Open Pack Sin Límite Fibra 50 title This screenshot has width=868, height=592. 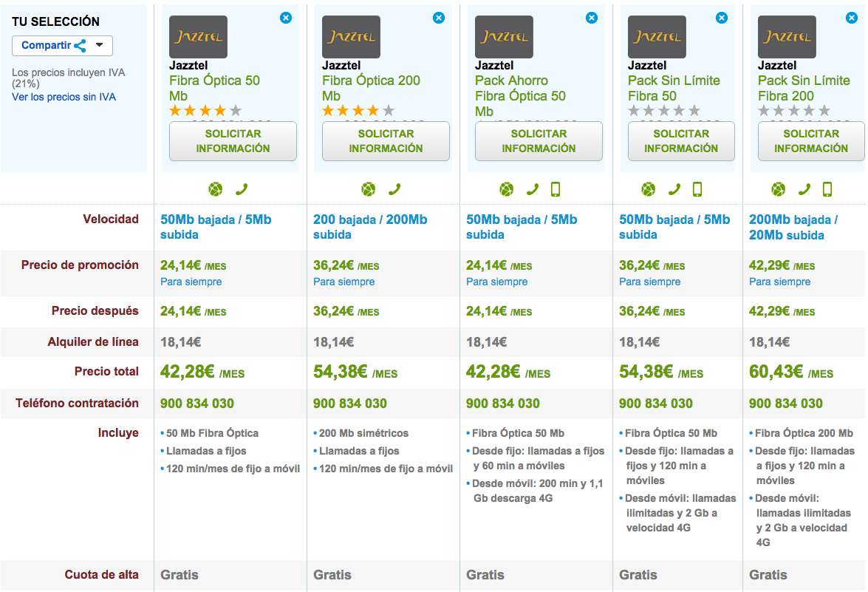(674, 88)
